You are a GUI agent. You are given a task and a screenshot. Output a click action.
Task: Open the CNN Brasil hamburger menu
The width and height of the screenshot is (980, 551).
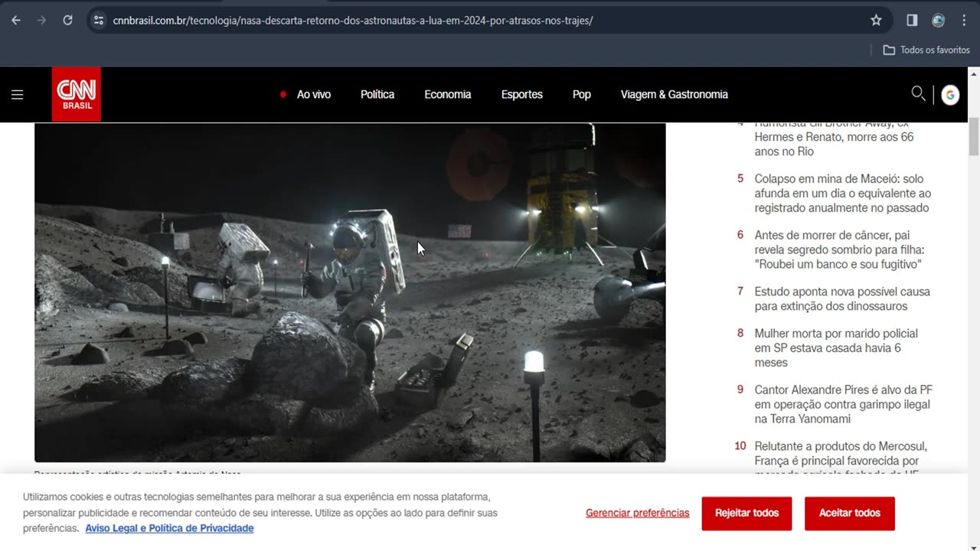click(x=18, y=95)
